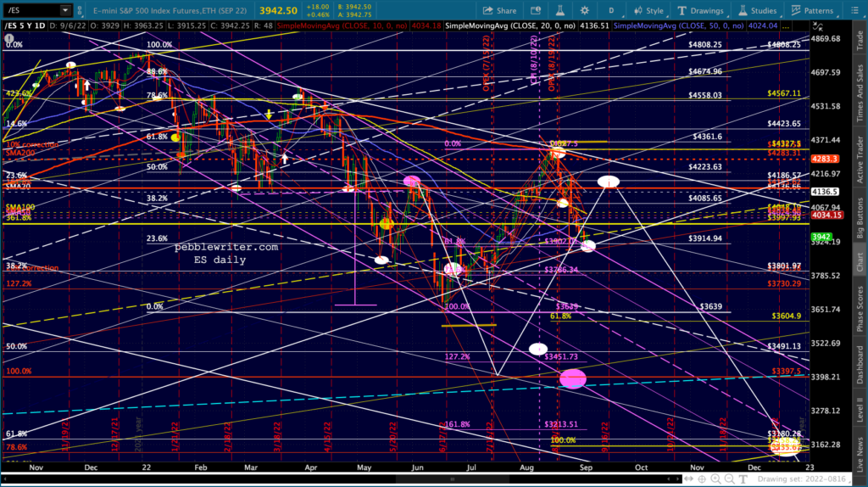Image resolution: width=868 pixels, height=487 pixels.
Task: Open the Chart side tab
Action: click(x=860, y=263)
